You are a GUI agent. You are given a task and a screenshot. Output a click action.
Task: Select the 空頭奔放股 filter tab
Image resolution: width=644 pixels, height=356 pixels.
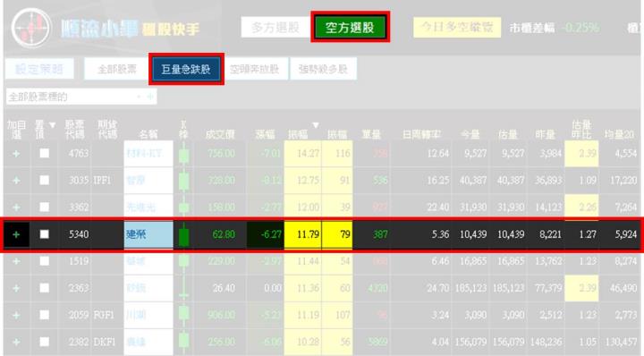255,69
